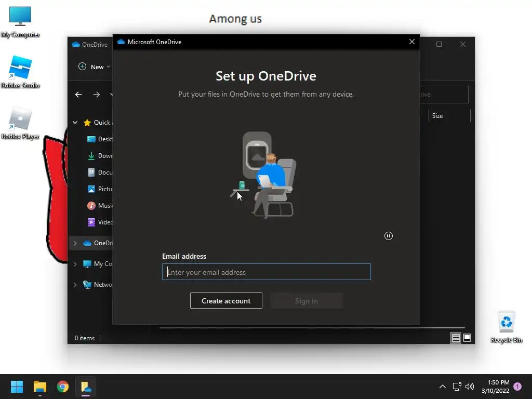Open the Recycle Bin desktop icon

pos(506,327)
